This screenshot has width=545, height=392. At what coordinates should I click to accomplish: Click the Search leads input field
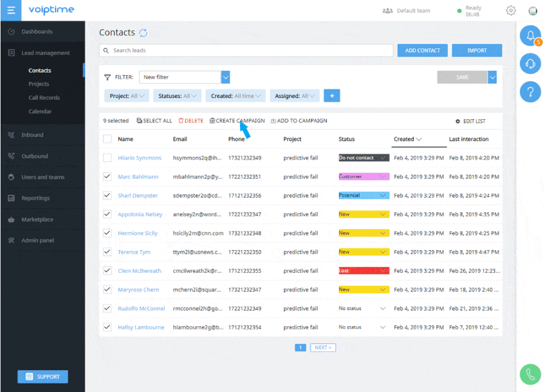click(246, 50)
